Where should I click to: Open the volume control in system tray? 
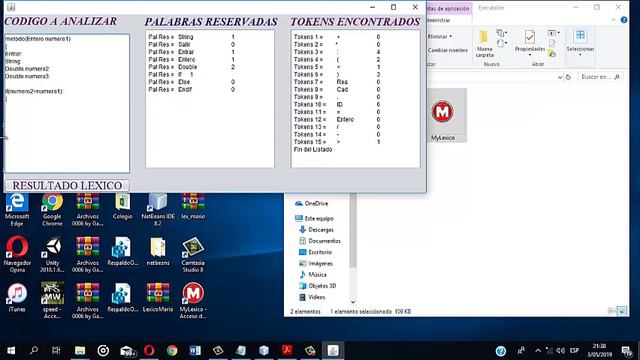point(560,351)
